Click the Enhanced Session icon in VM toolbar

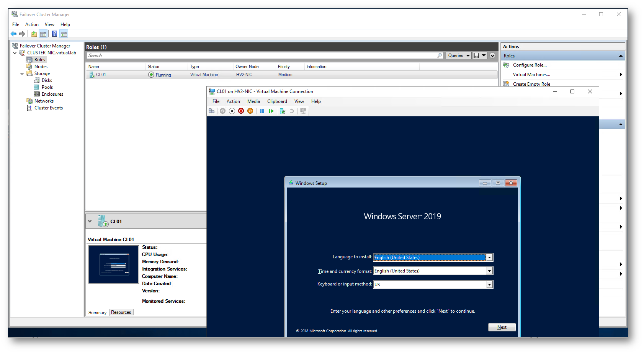(303, 111)
